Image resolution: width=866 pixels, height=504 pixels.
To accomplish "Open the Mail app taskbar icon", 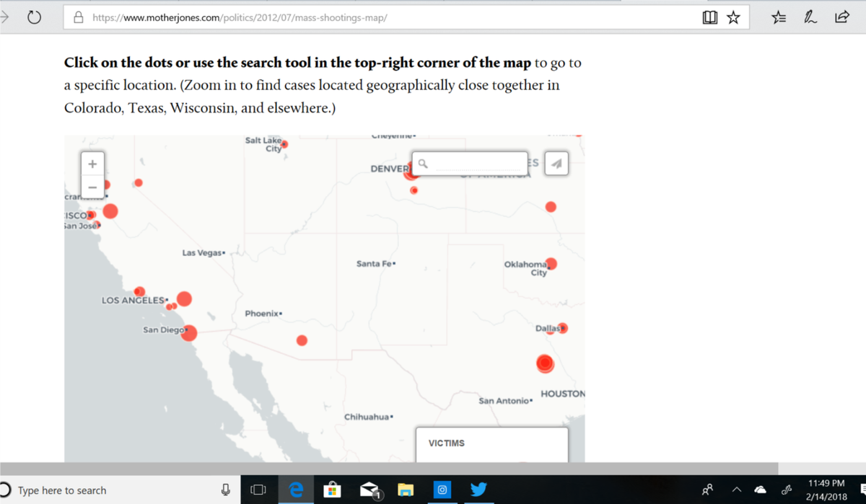I will 369,490.
